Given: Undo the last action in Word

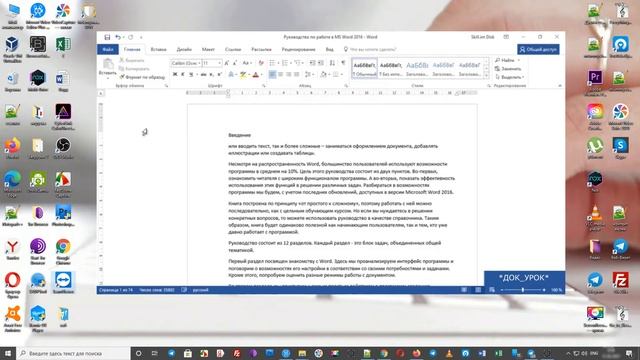Looking at the screenshot, I should pyautogui.click(x=118, y=37).
